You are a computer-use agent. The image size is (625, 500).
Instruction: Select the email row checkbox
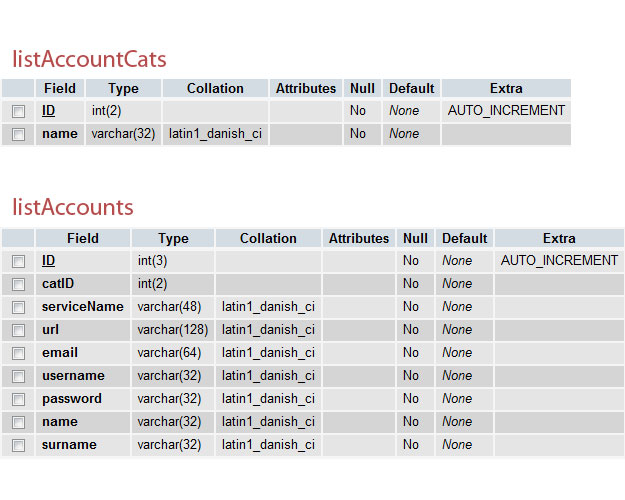point(18,353)
